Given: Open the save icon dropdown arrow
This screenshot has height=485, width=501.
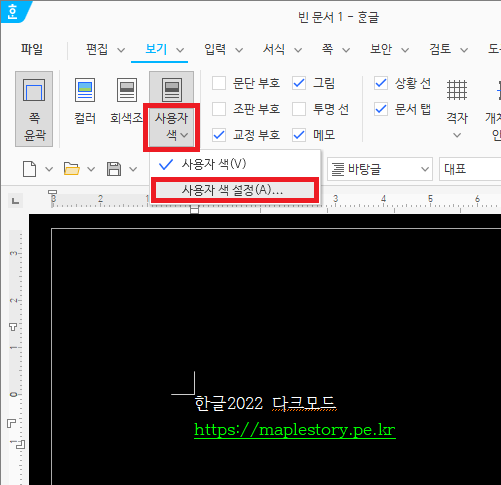Looking at the screenshot, I should click(133, 169).
